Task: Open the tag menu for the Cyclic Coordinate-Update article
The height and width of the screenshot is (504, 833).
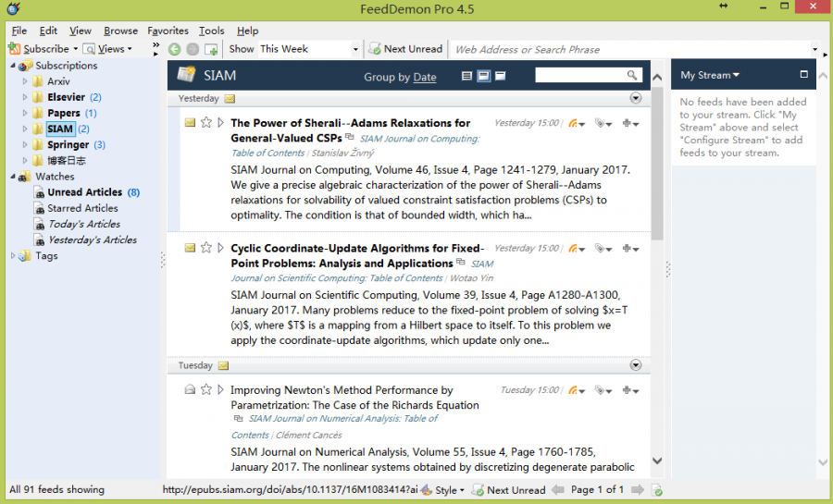Action: pos(603,248)
